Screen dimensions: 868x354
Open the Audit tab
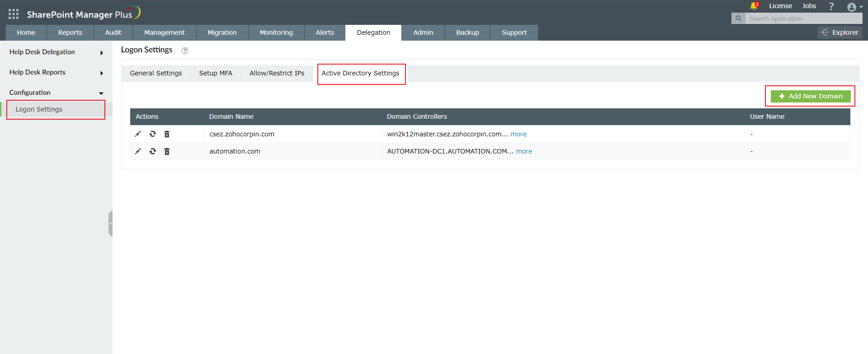[x=113, y=33]
